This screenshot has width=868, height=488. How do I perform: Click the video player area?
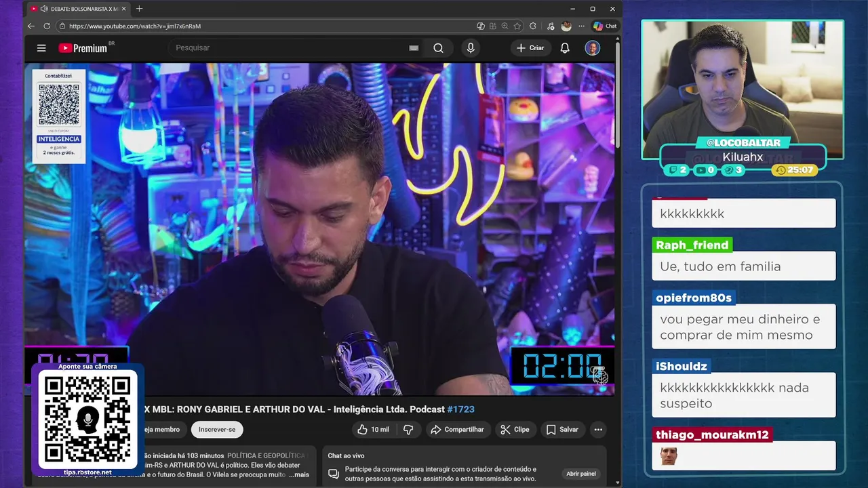point(320,229)
